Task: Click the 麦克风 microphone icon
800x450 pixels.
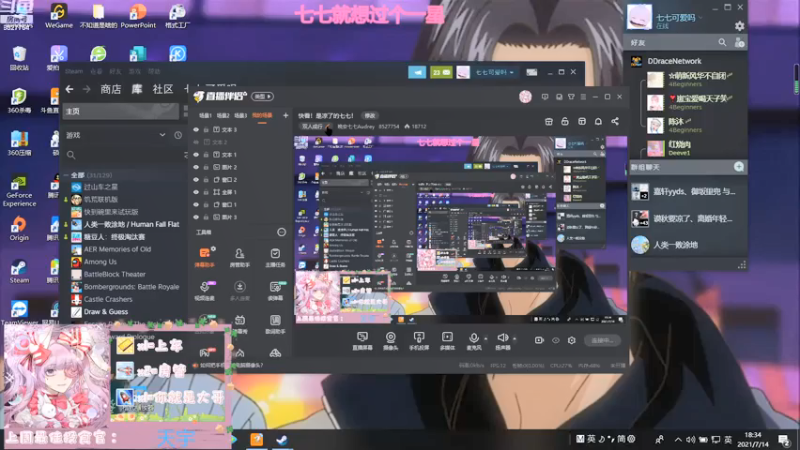Action: coord(473,340)
